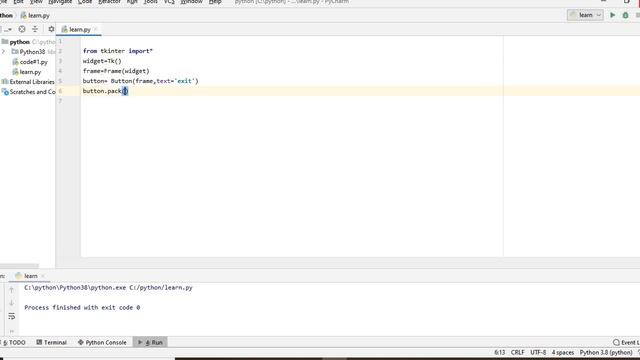
Task: Click line number 7 in the gutter
Action: tap(60, 101)
